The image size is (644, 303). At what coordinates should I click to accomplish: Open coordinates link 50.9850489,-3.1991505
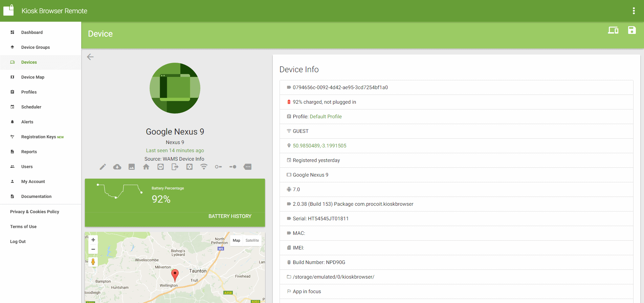point(319,146)
